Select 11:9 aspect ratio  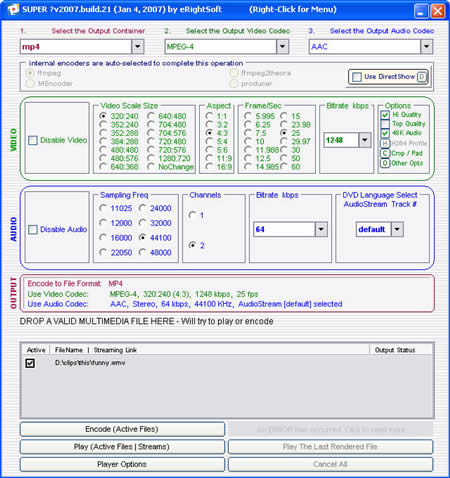tap(209, 158)
